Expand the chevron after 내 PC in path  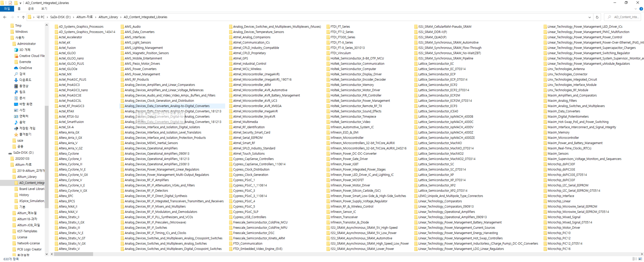click(47, 17)
